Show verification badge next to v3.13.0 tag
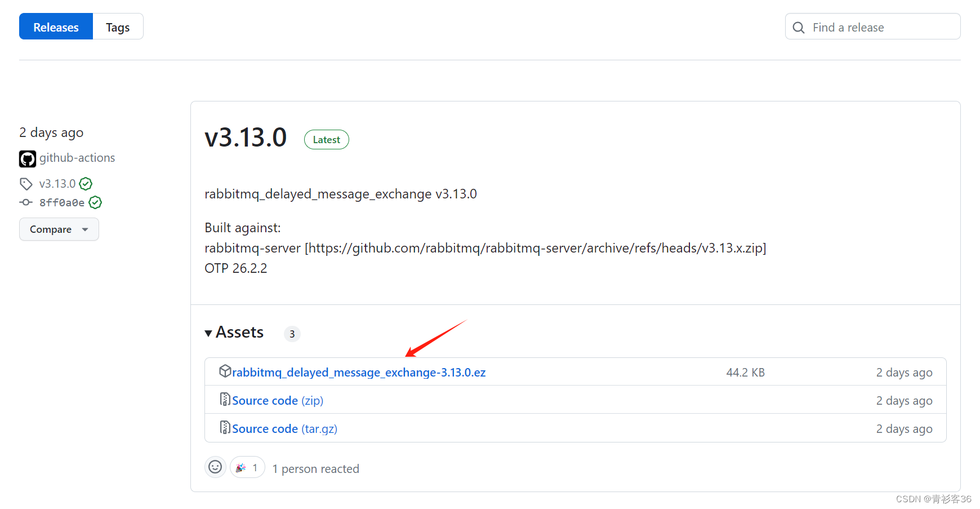The image size is (980, 509). (86, 184)
